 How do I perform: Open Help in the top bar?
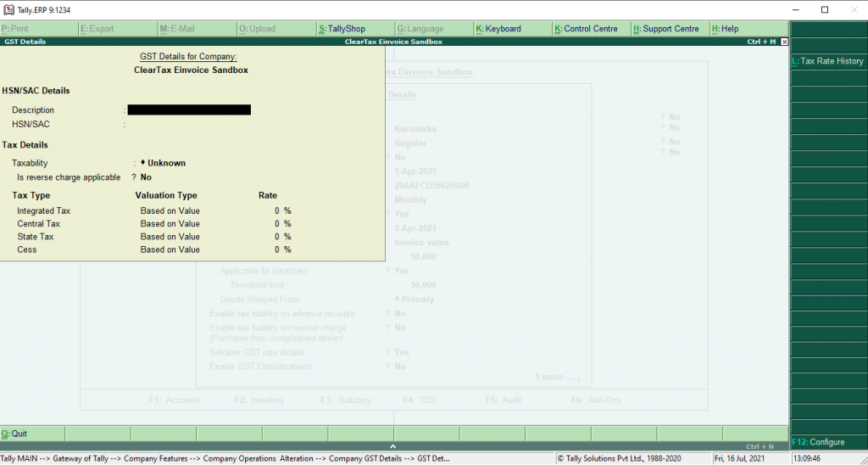coord(749,29)
